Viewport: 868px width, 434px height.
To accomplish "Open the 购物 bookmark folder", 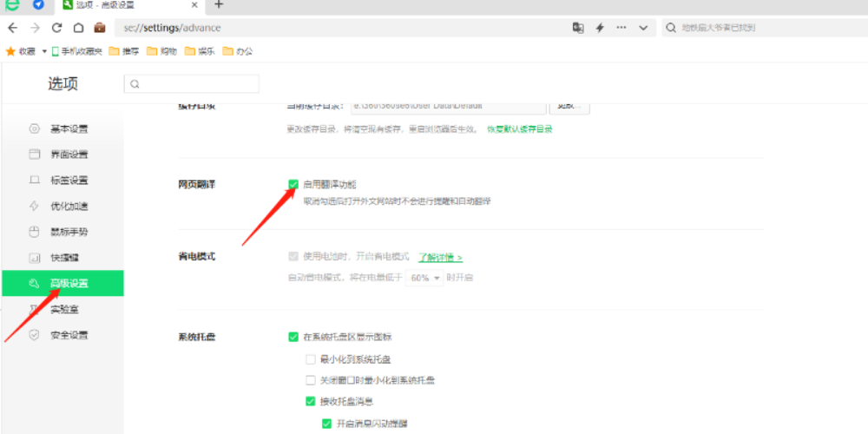I will click(x=161, y=51).
